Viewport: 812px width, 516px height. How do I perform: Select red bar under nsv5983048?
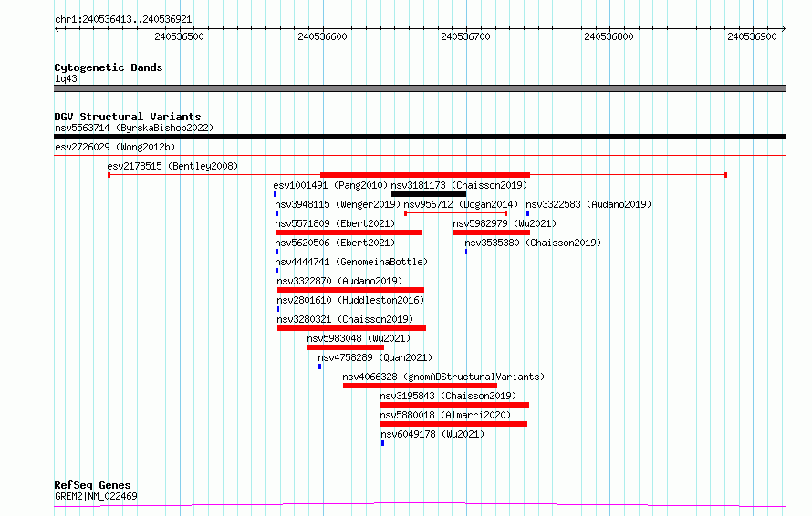346,347
